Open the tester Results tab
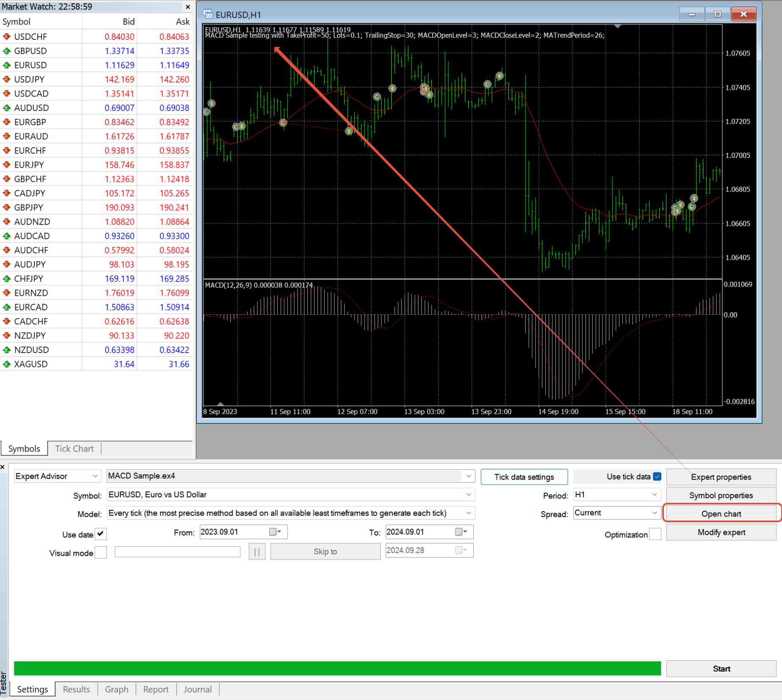This screenshot has width=782, height=700. tap(76, 689)
